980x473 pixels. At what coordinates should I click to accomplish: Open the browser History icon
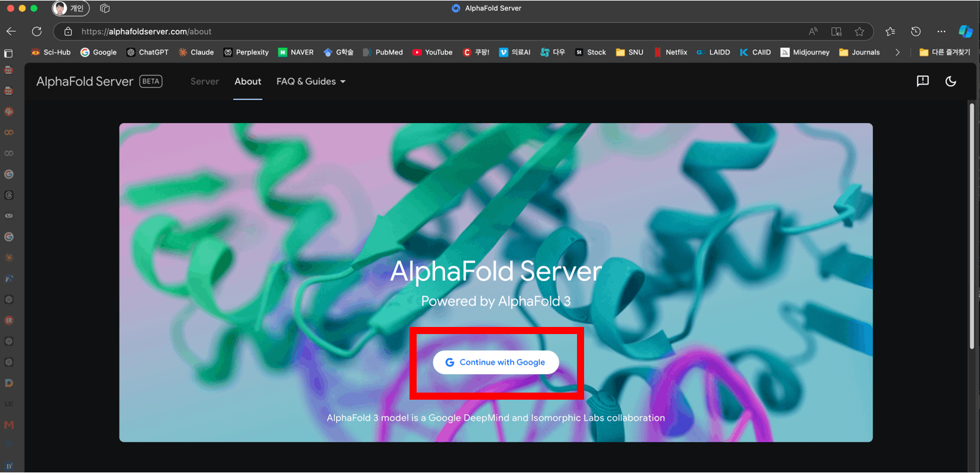coord(915,31)
